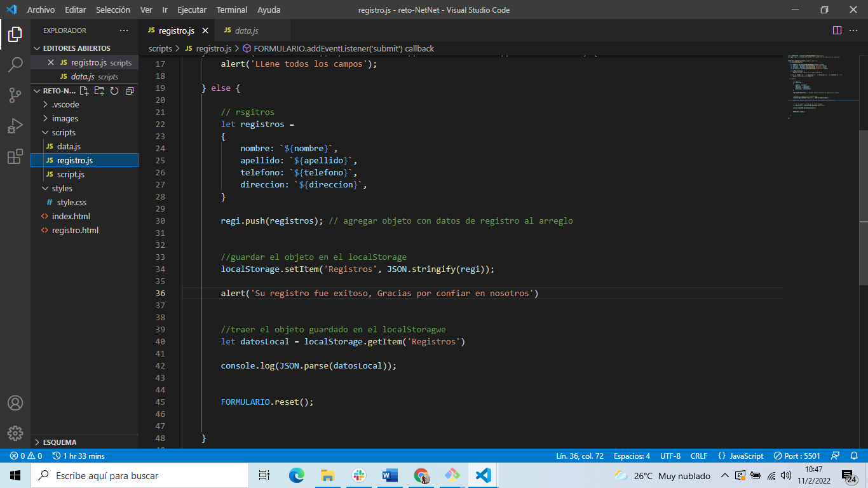Change file encoding UTF-8

[x=670, y=456]
